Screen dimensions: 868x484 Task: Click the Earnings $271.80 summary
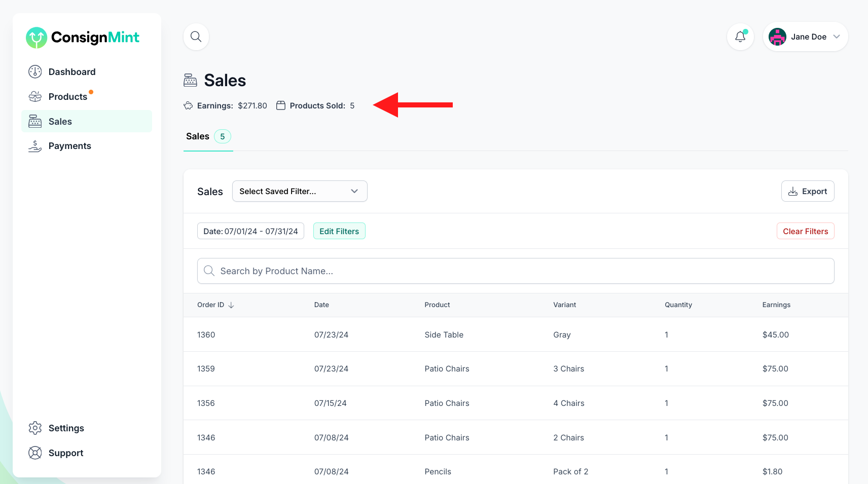[226, 105]
